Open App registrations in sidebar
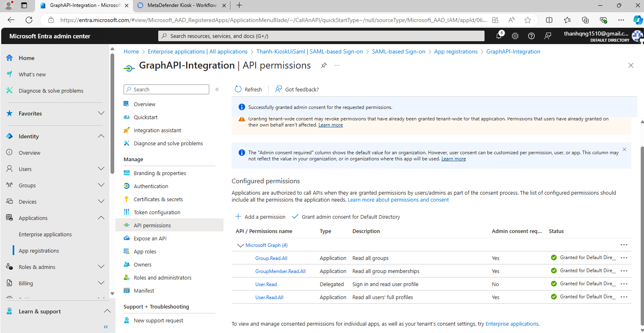The image size is (644, 333). [39, 251]
